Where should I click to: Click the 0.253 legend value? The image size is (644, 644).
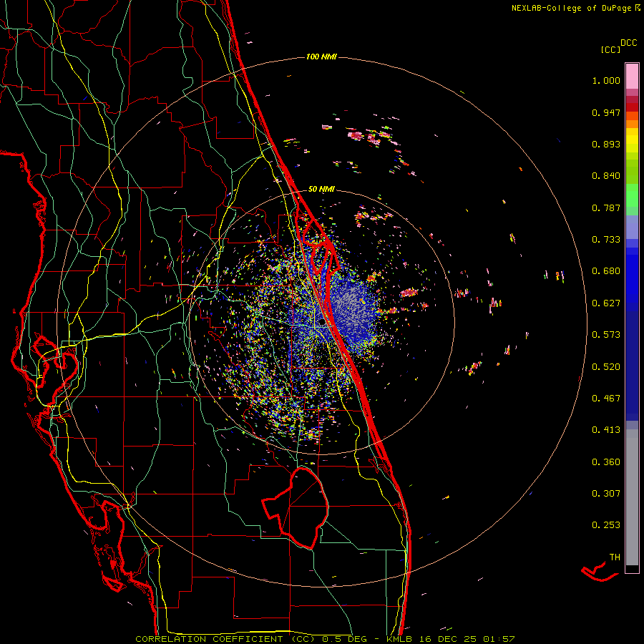[606, 525]
